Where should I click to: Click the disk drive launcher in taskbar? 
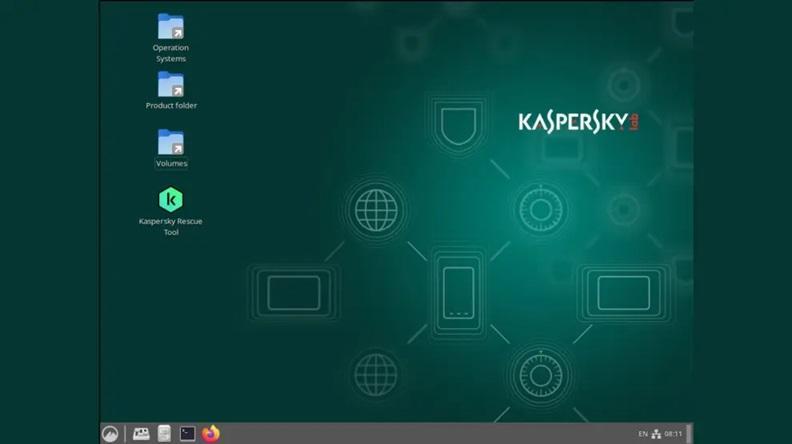click(x=141, y=433)
